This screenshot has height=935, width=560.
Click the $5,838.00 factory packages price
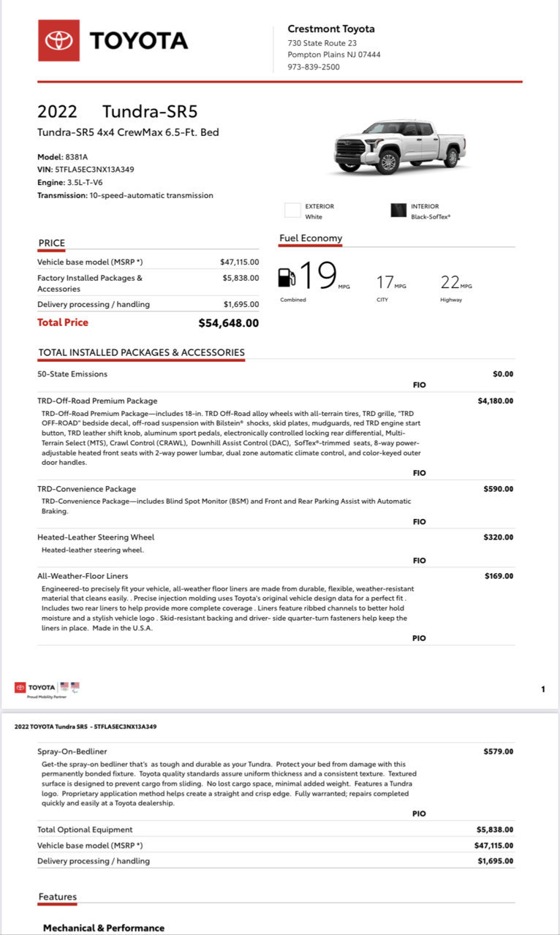coord(241,278)
